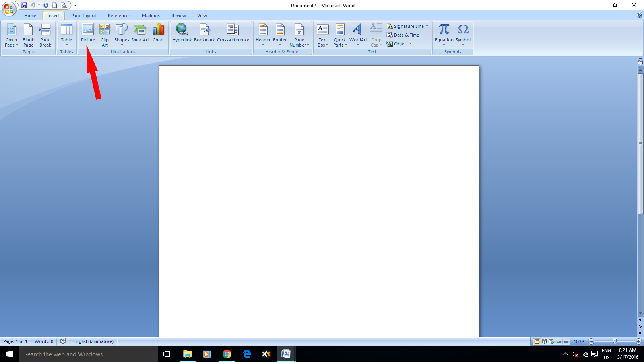Open Chrome from the taskbar
The height and width of the screenshot is (362, 644).
point(227,354)
